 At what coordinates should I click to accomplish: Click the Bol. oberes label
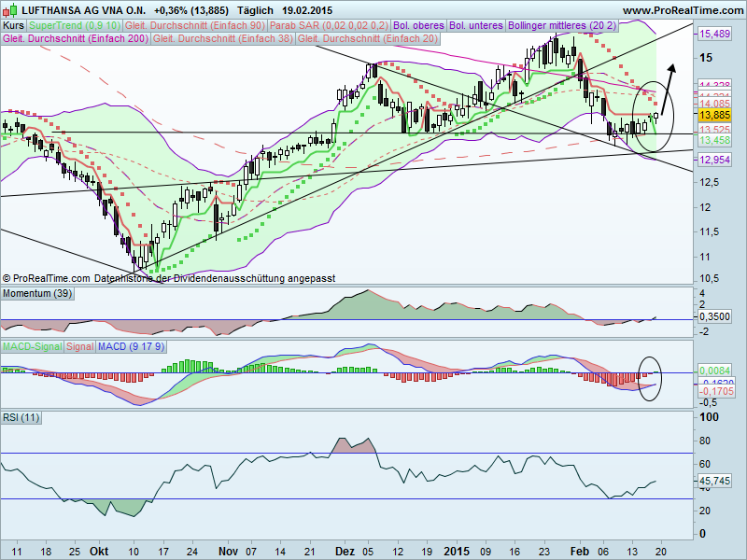418,25
